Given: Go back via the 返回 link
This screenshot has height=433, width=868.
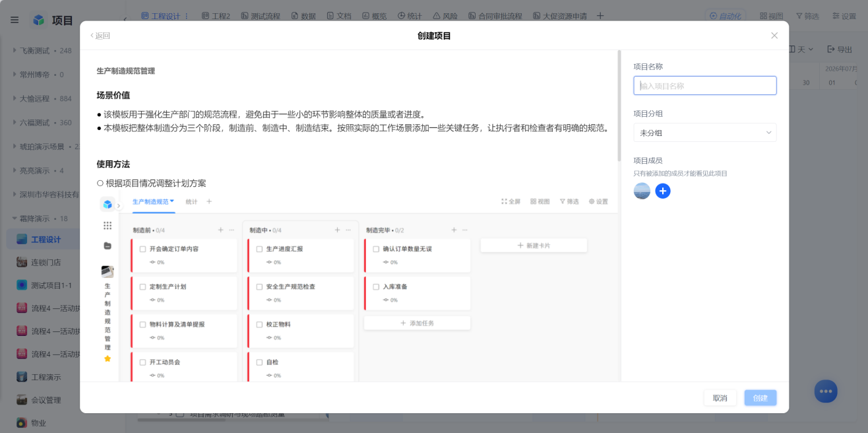Looking at the screenshot, I should (x=100, y=36).
